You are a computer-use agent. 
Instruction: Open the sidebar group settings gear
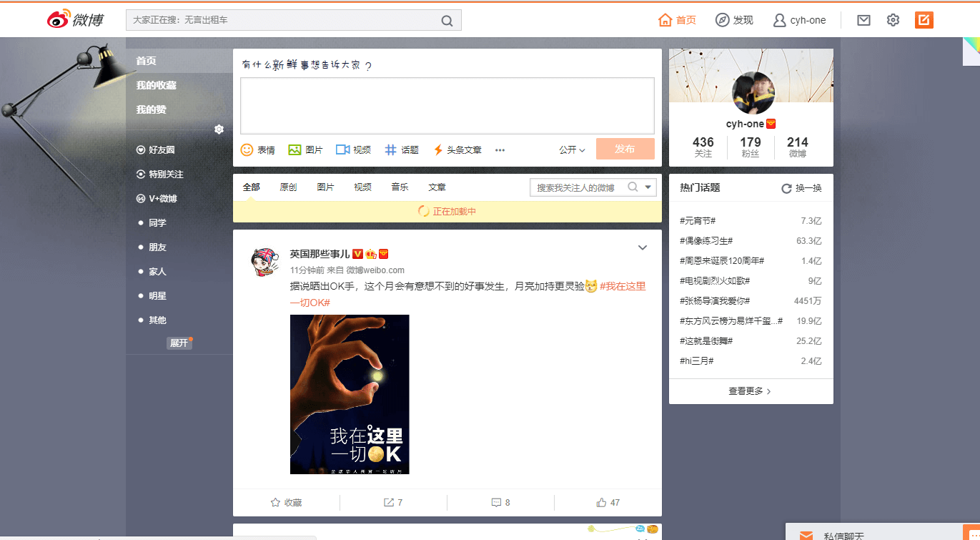tap(219, 129)
